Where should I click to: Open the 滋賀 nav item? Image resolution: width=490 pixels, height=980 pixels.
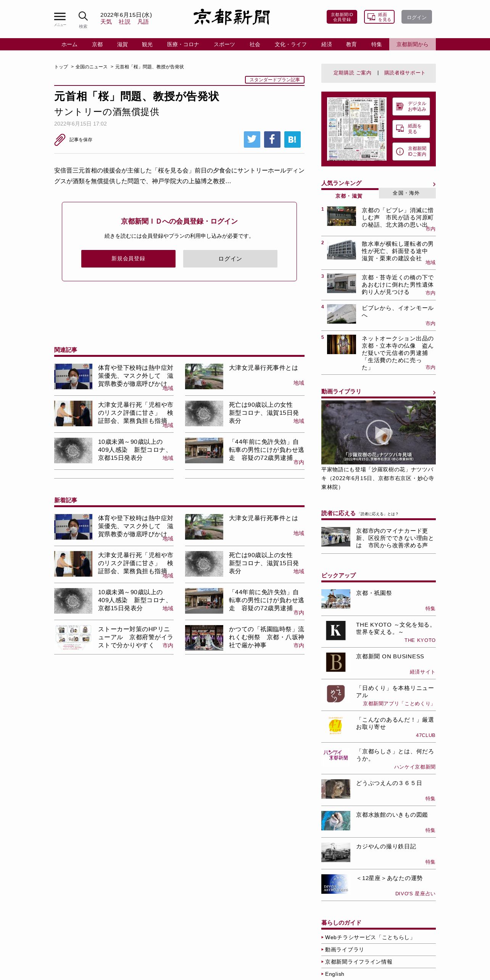[x=122, y=44]
